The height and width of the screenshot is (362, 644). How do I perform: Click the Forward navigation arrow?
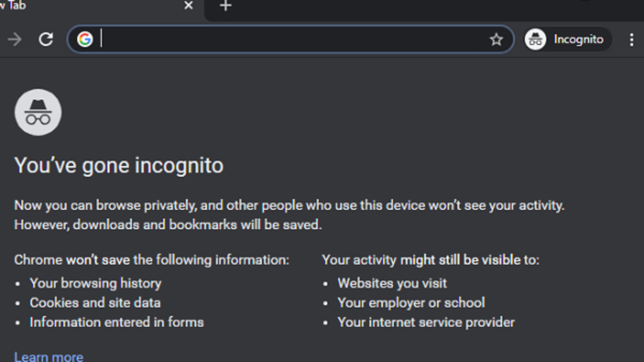point(14,39)
